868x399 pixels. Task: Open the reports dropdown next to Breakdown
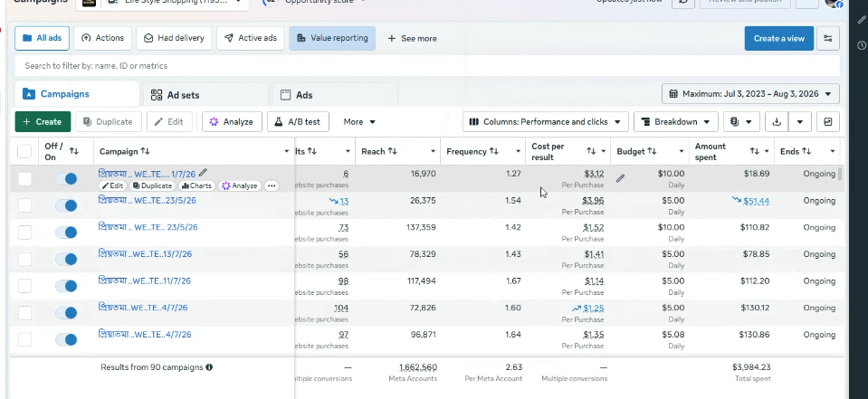pos(741,122)
